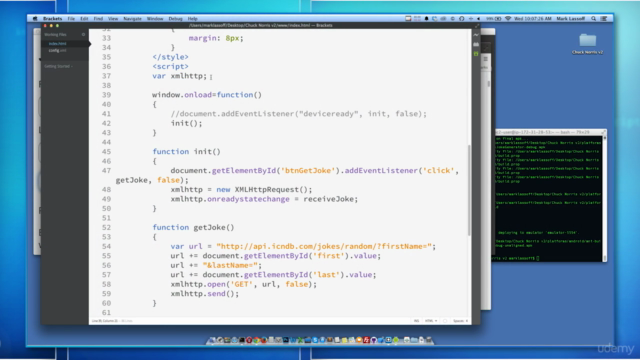This screenshot has height=360, width=640.
Task: Toggle Brackets fullscreen arrows icon
Action: [477, 26]
